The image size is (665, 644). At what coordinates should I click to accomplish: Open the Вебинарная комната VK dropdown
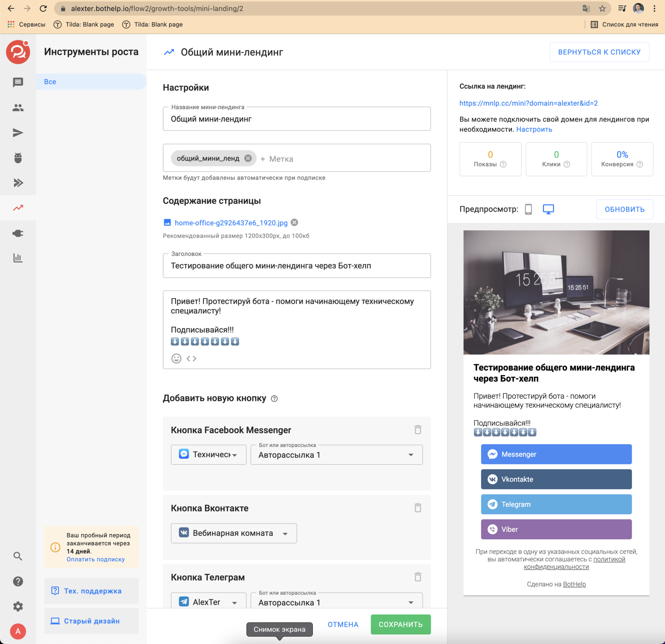pos(234,533)
